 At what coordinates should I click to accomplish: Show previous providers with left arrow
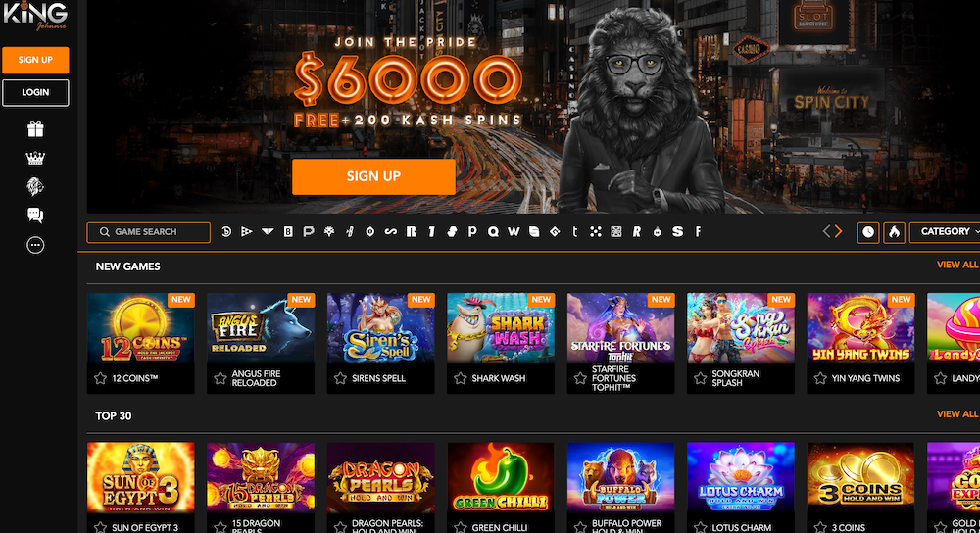tap(826, 232)
